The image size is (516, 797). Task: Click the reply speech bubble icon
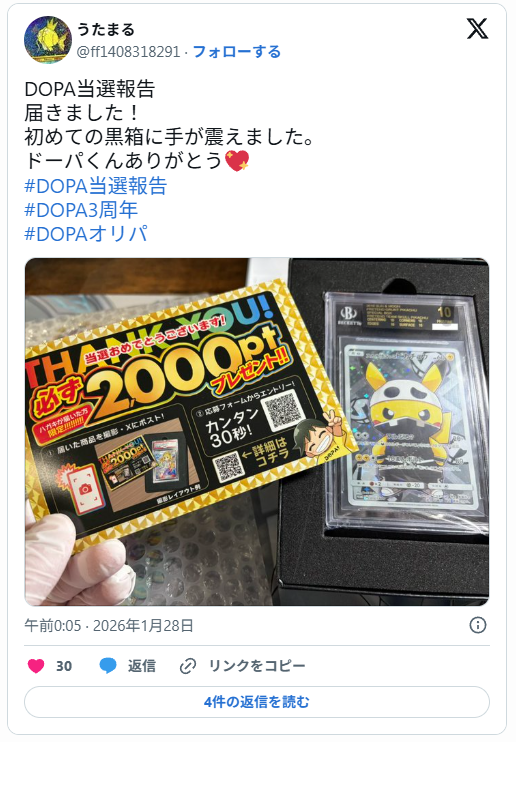(108, 666)
